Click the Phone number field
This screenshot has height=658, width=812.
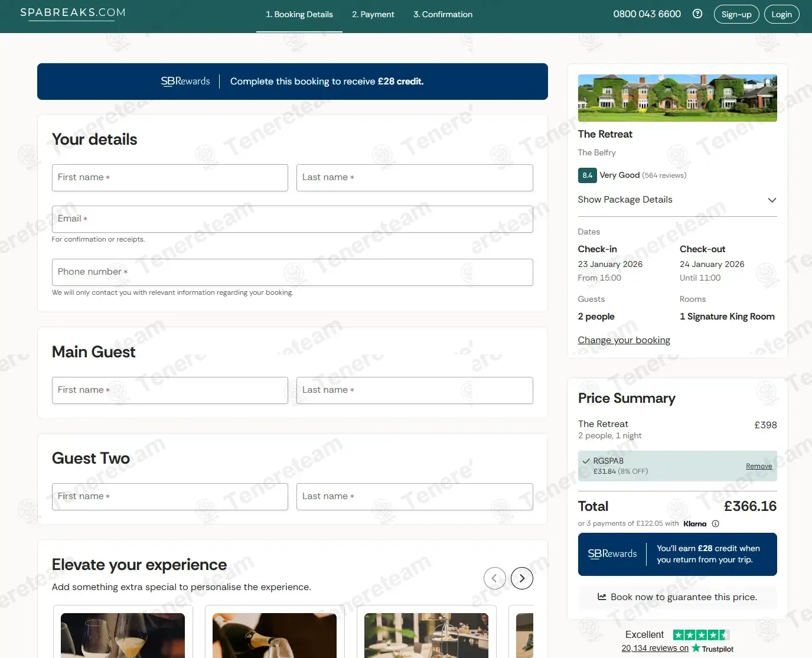coord(292,272)
